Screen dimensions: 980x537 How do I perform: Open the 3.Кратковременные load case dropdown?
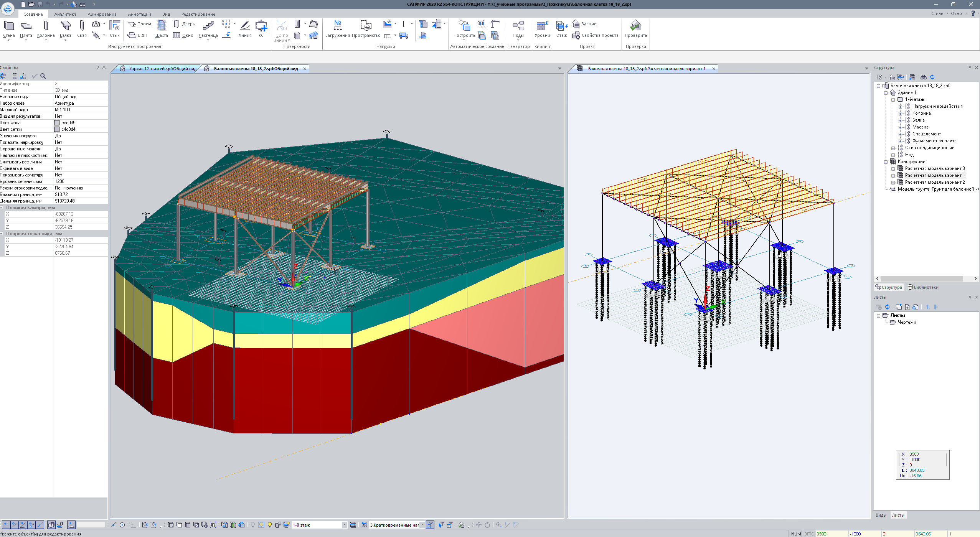[422, 525]
